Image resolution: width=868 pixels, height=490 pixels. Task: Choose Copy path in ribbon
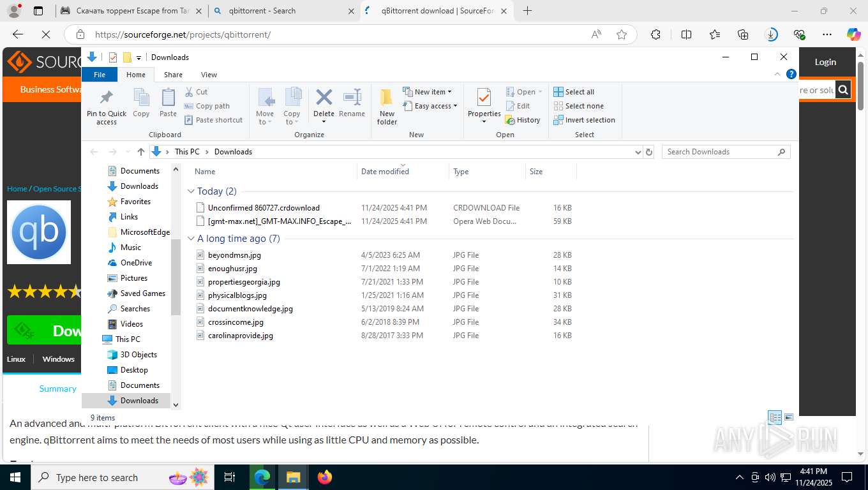[207, 106]
